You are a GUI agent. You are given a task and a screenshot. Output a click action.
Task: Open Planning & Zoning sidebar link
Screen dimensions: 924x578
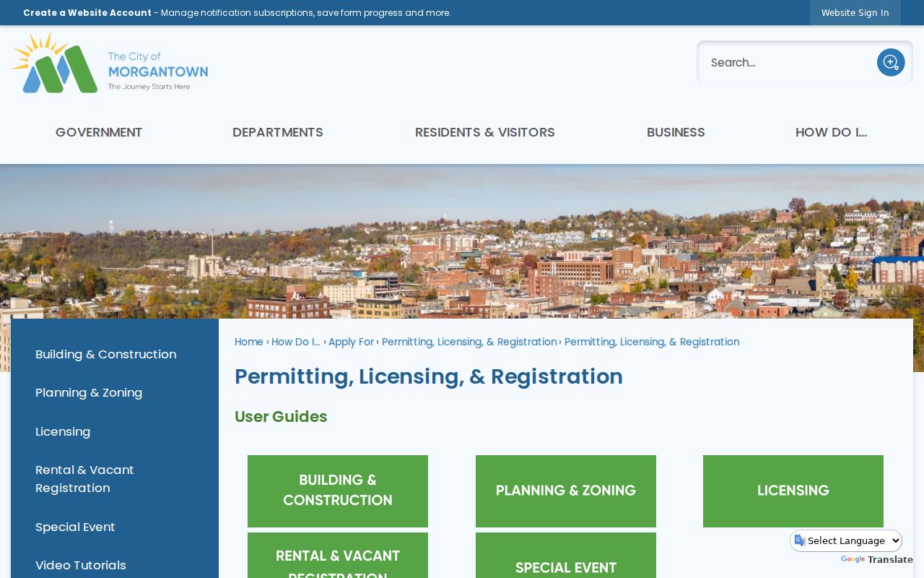[x=89, y=392]
